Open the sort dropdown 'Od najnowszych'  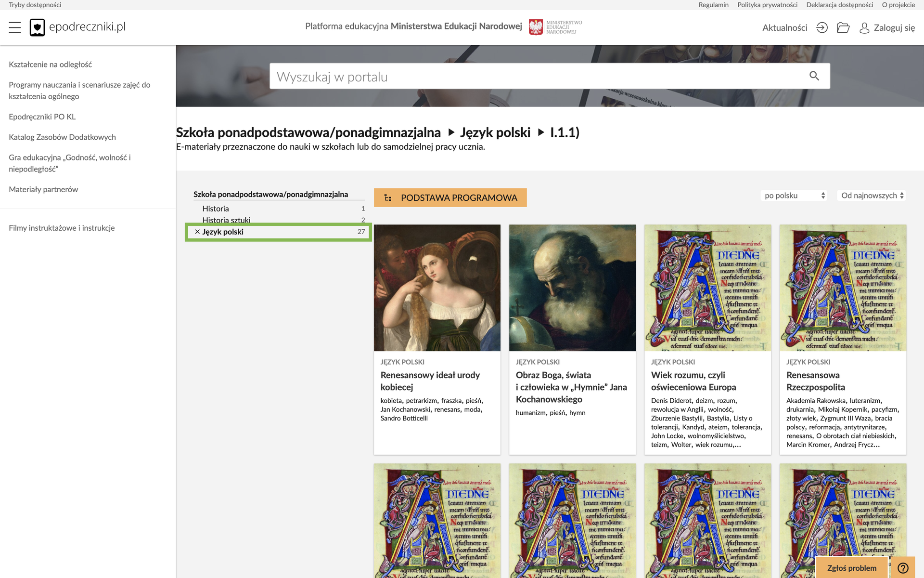click(872, 195)
